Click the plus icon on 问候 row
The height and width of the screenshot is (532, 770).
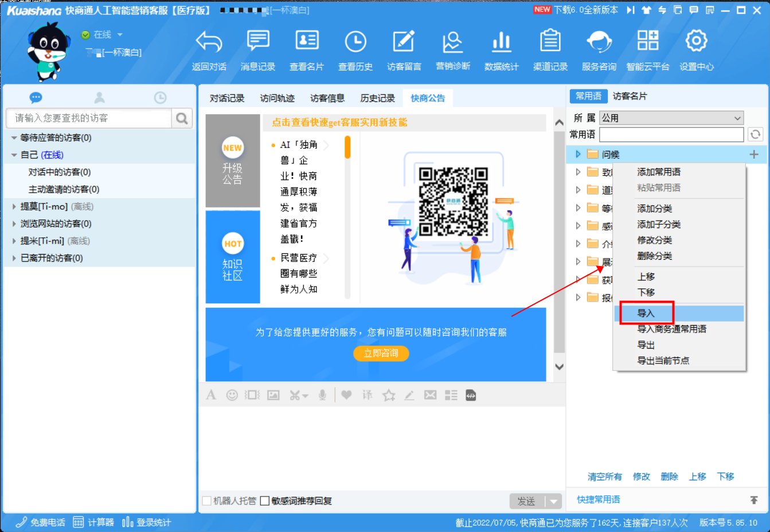754,154
